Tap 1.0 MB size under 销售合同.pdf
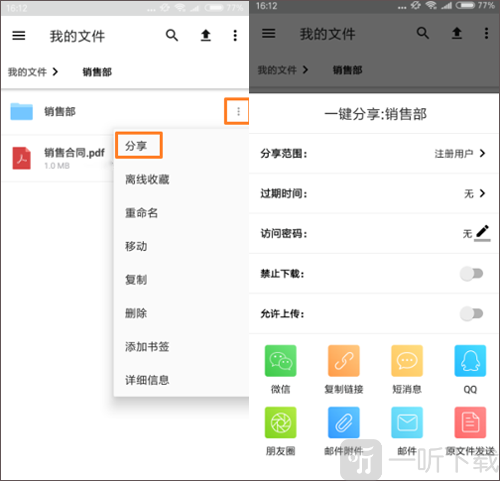Screen dimensions: 500x481 point(57,166)
